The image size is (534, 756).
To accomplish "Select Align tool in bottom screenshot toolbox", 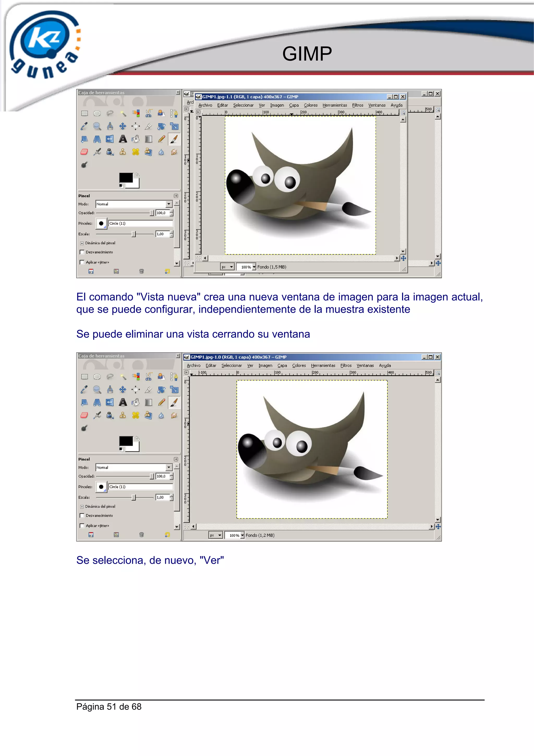I will 136,390.
